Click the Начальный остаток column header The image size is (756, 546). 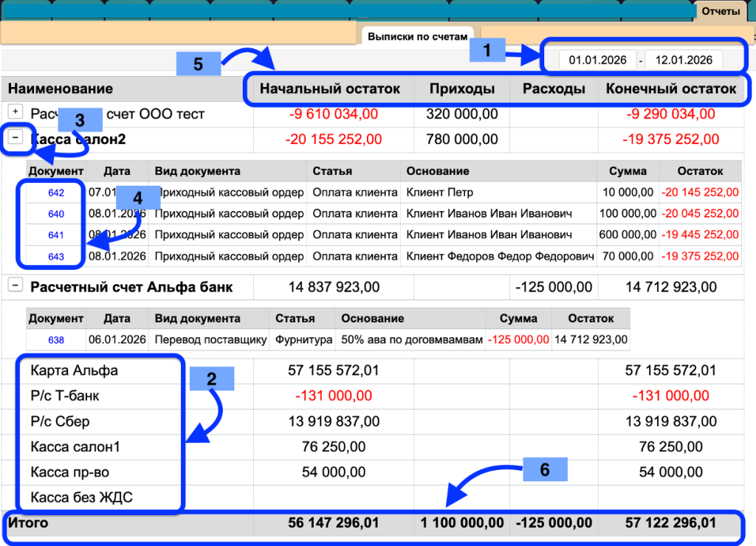[329, 89]
